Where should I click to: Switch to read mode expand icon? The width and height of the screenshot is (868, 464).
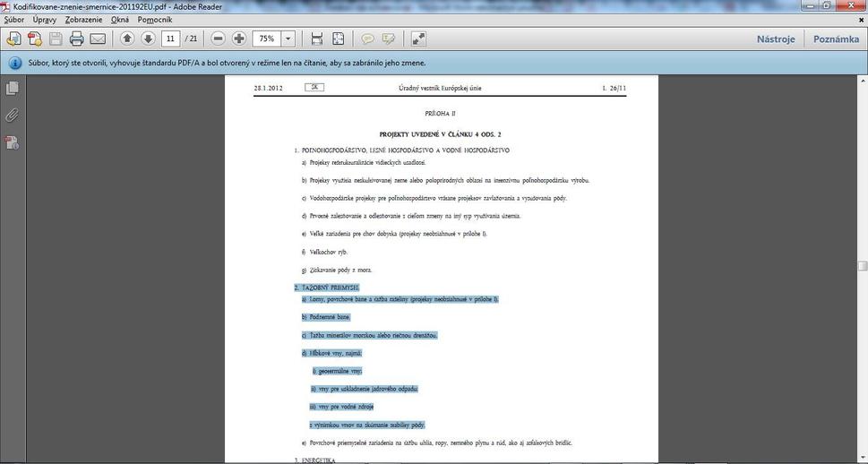(418, 39)
